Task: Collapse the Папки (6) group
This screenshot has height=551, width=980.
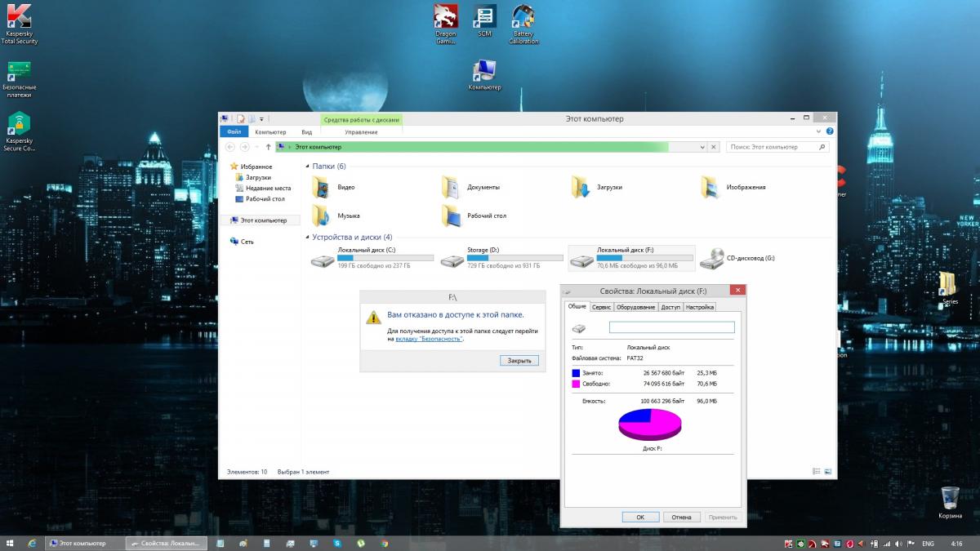Action: coord(308,167)
